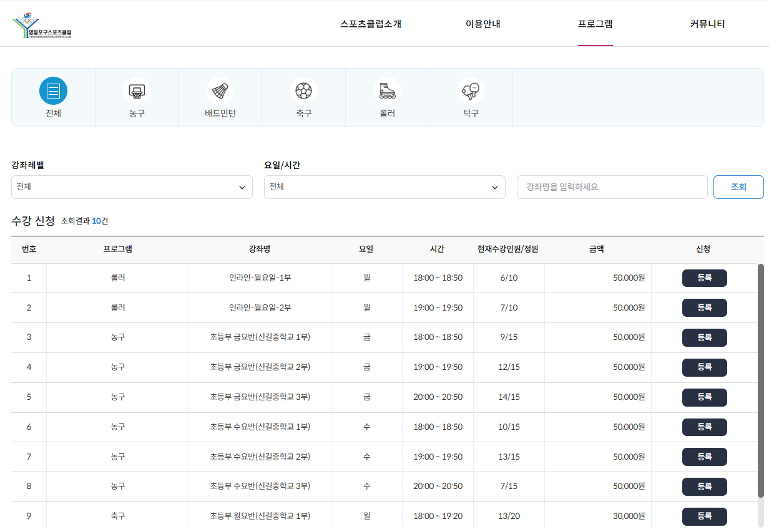Select the 축구 soccer ball category icon

click(x=303, y=91)
